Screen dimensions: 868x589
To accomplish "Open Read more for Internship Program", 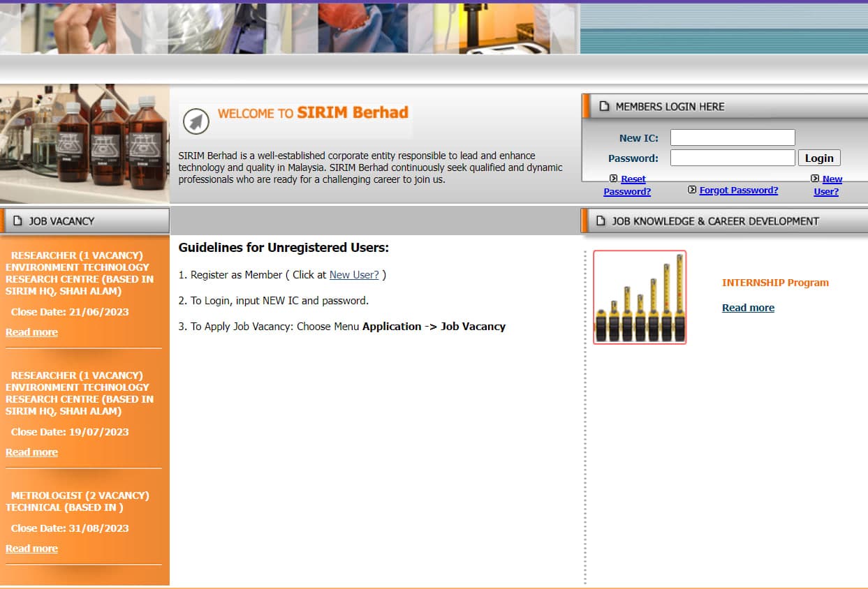I will click(748, 308).
